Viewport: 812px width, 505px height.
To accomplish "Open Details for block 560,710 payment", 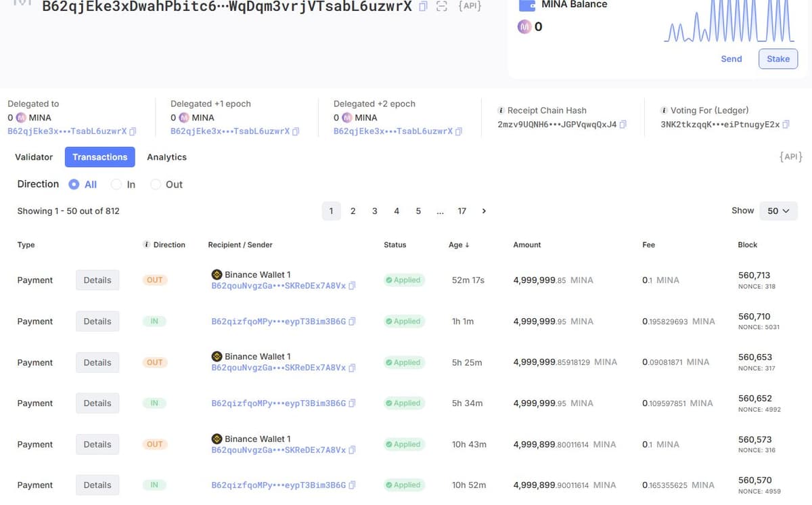I will pos(97,322).
